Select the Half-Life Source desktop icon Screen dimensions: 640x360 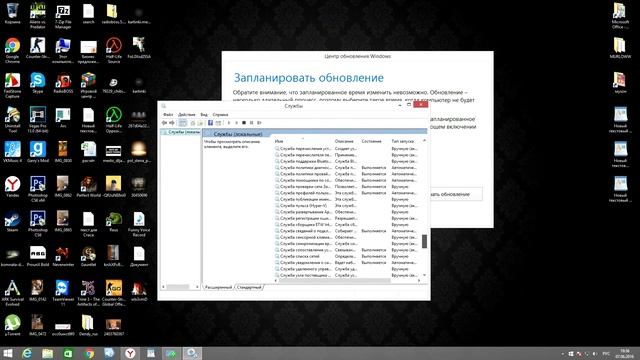[x=114, y=50]
